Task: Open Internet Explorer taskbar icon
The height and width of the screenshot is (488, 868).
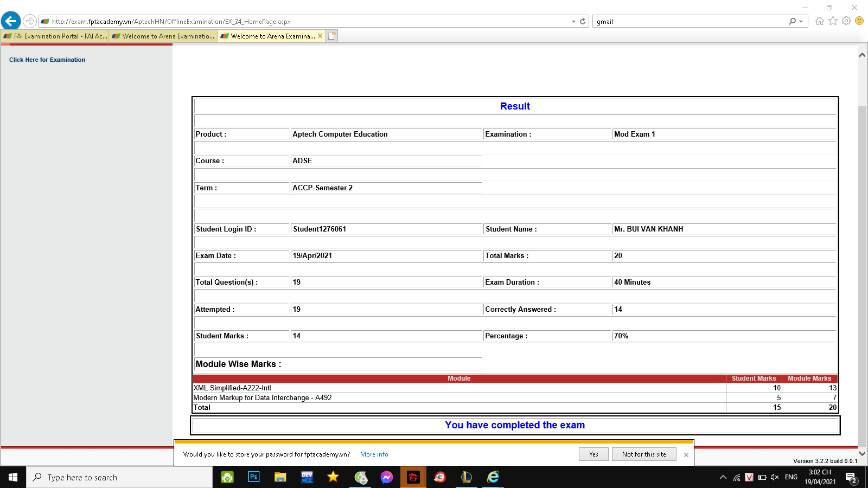Action: pyautogui.click(x=493, y=477)
